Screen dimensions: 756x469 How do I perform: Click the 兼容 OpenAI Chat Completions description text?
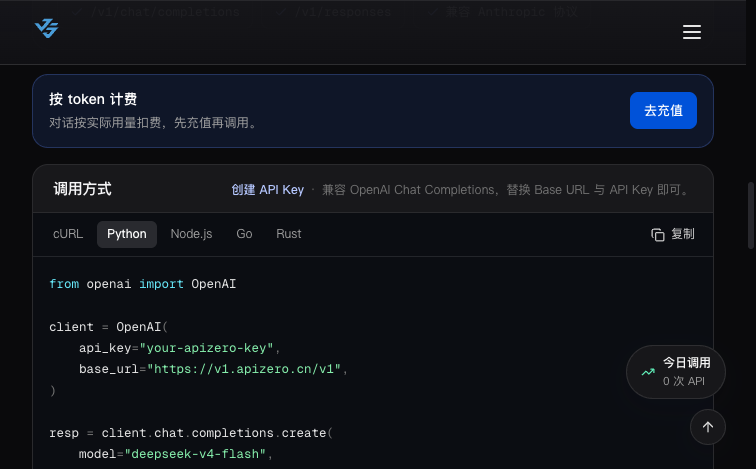(505, 190)
